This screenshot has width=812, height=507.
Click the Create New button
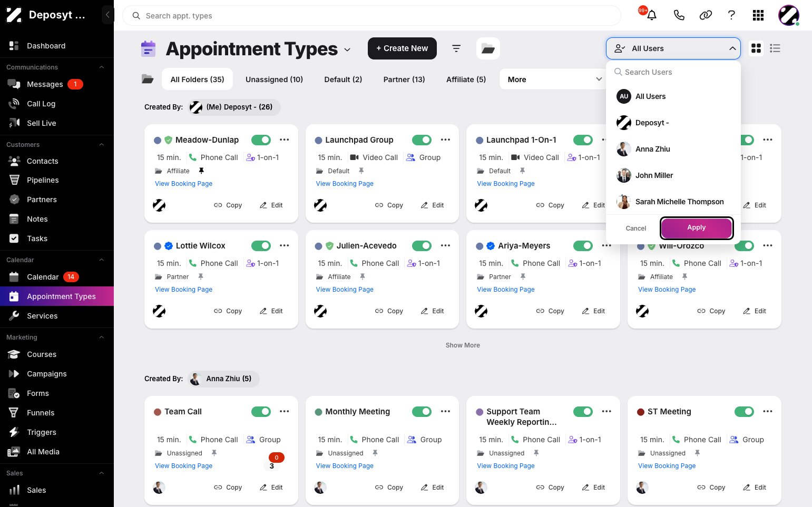[x=402, y=48]
